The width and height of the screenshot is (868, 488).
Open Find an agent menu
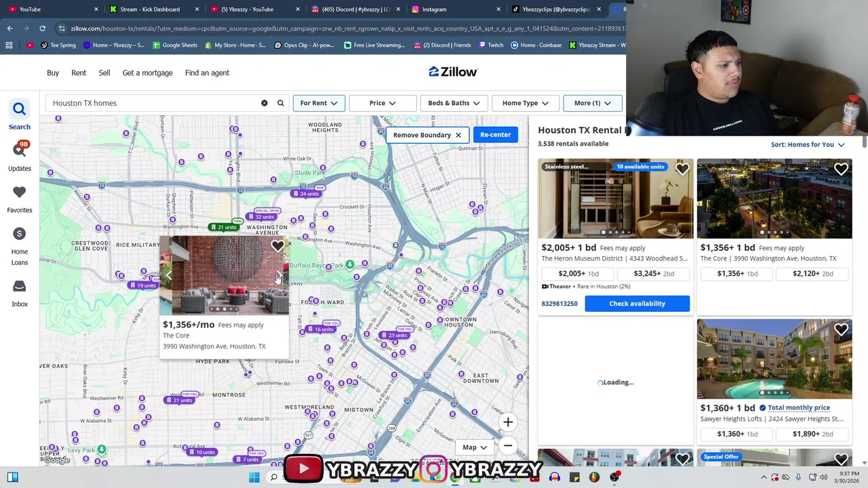pyautogui.click(x=208, y=73)
